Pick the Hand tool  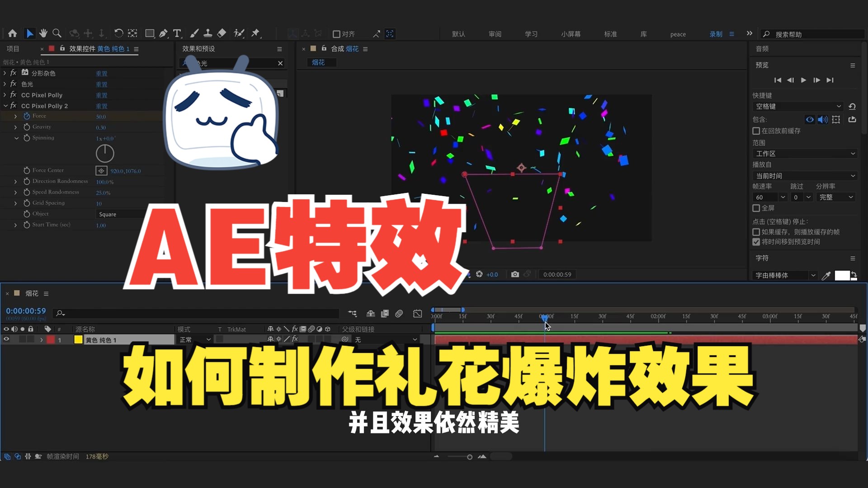pyautogui.click(x=43, y=33)
